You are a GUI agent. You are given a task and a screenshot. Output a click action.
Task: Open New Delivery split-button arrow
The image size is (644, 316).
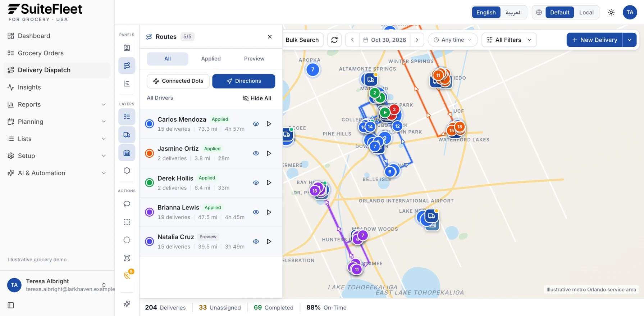tap(629, 40)
